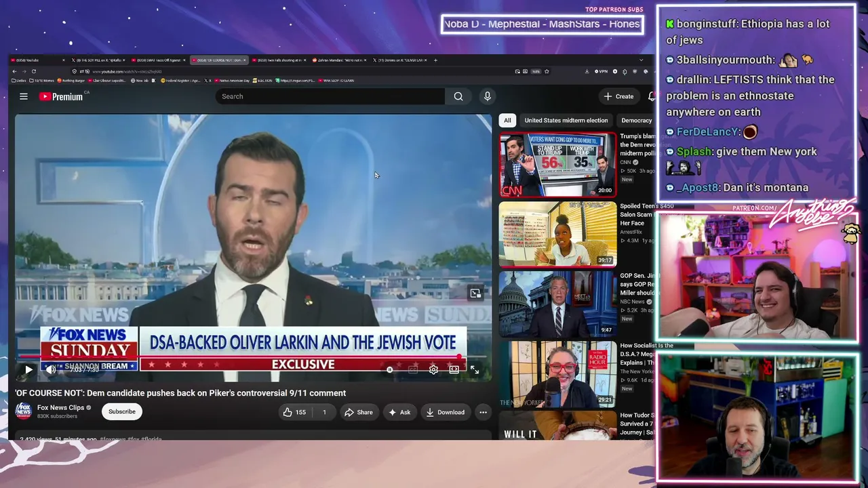This screenshot has height=488, width=868.
Task: Click the #foxnews hashtag
Action: 113,439
